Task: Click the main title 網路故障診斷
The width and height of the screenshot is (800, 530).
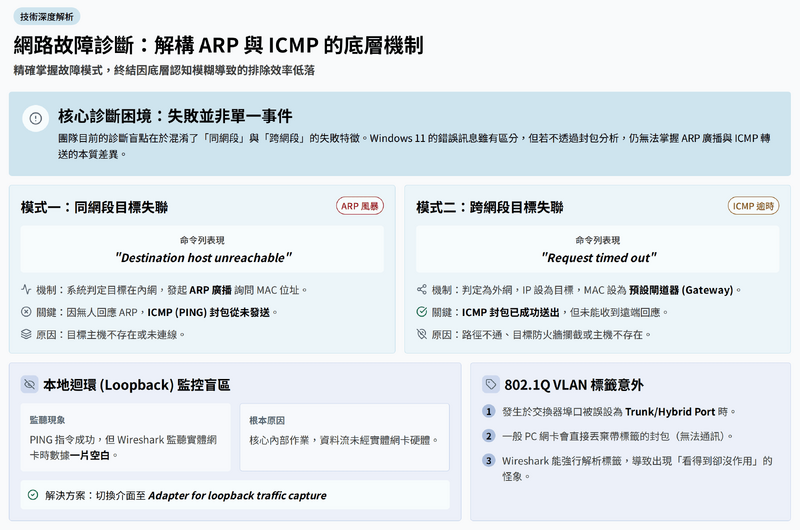Action: click(218, 45)
